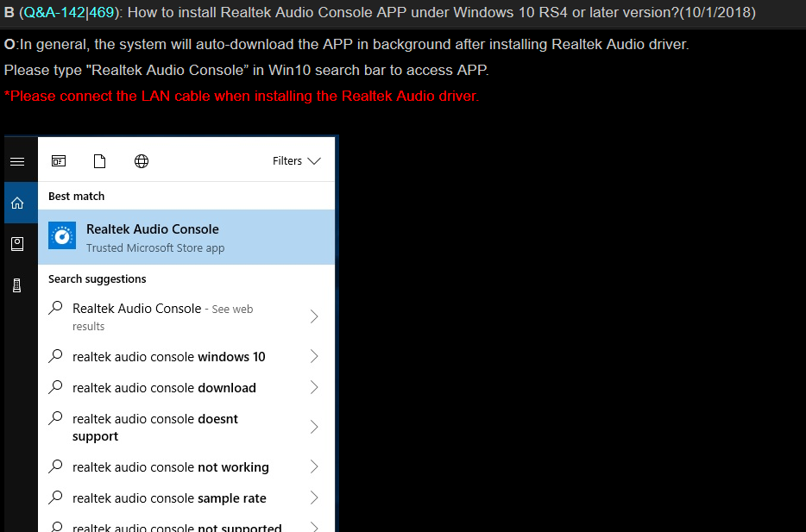The width and height of the screenshot is (806, 532).
Task: Click 'Best match' section header
Action: point(77,197)
